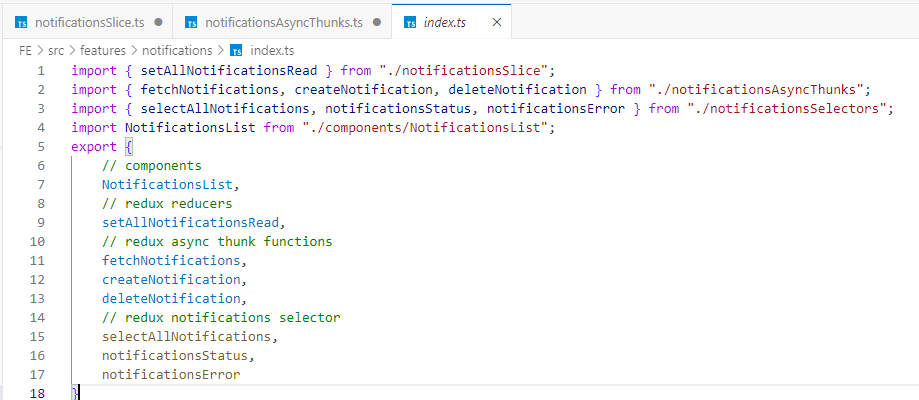The image size is (919, 400).
Task: Click line number 14 in the gutter
Action: click(38, 317)
